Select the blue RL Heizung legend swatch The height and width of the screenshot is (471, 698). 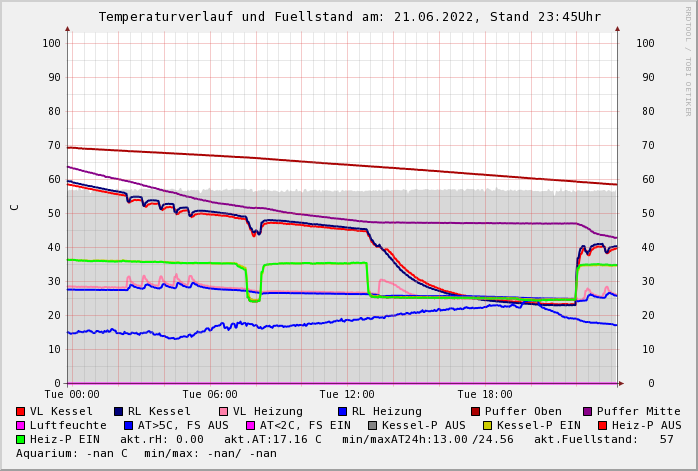pos(342,411)
